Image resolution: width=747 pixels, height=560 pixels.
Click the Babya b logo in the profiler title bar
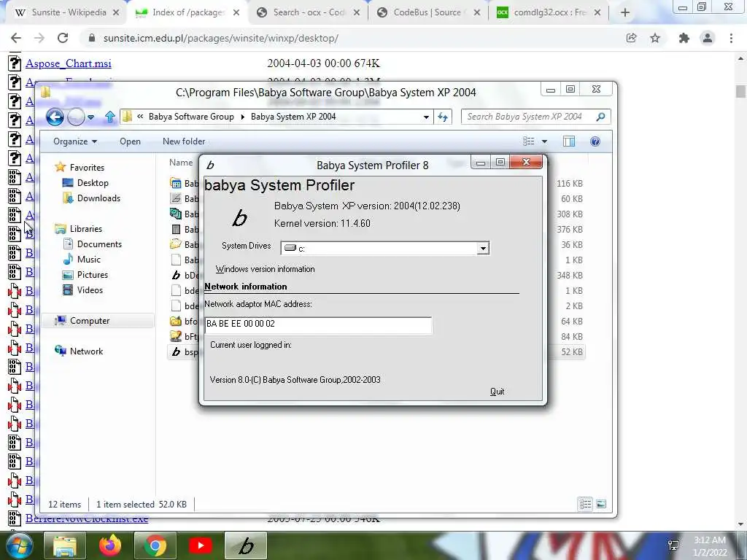click(x=210, y=165)
